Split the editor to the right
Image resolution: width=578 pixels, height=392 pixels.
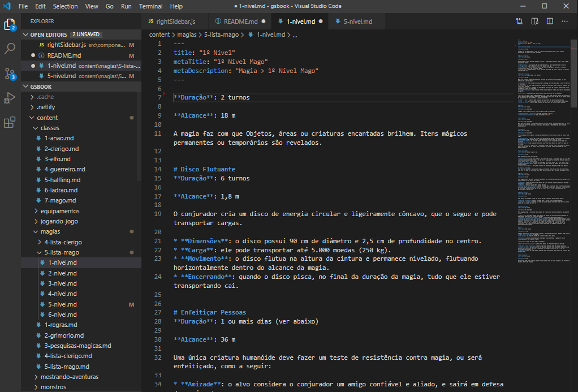point(550,21)
